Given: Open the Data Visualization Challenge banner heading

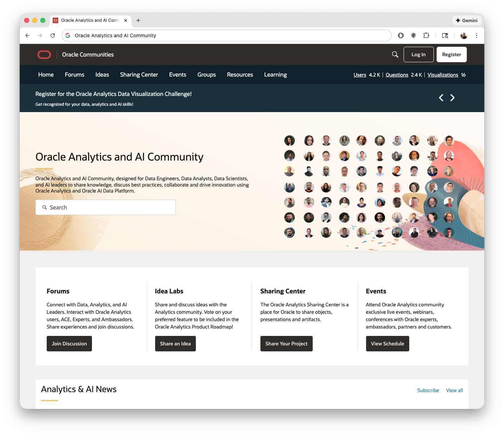Looking at the screenshot, I should coord(113,94).
